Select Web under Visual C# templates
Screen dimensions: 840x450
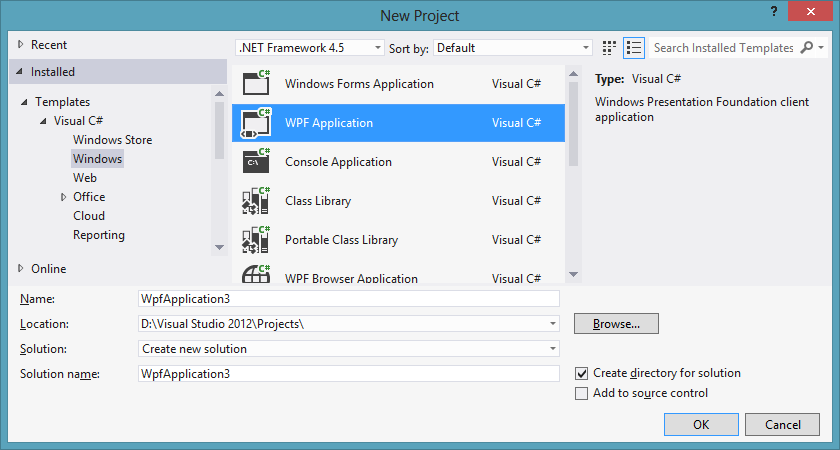pyautogui.click(x=85, y=178)
